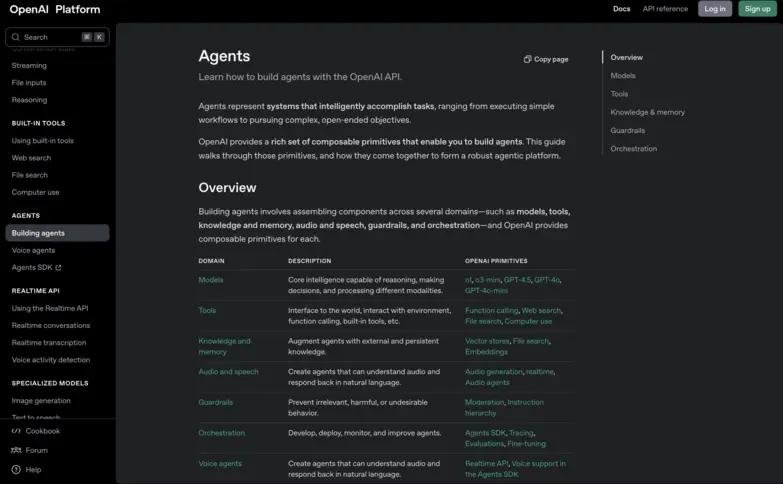The width and height of the screenshot is (783, 484).
Task: Open Reasoning in the sidebar
Action: click(x=29, y=100)
